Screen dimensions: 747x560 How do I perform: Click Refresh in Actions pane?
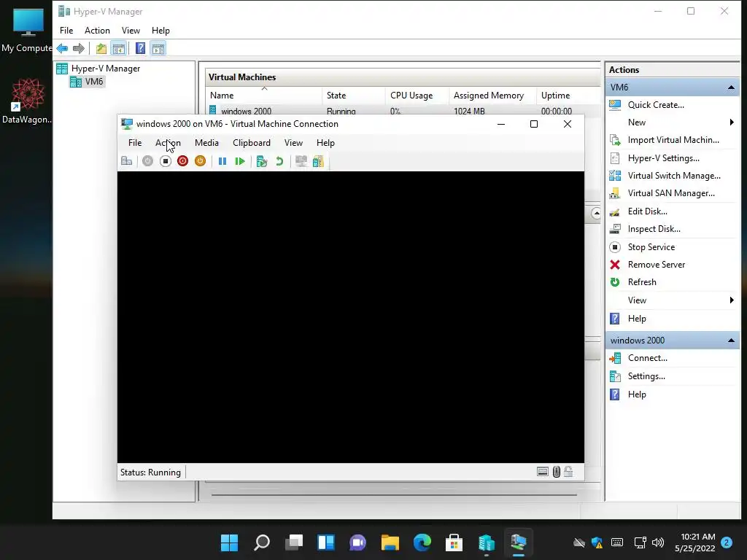pos(642,282)
